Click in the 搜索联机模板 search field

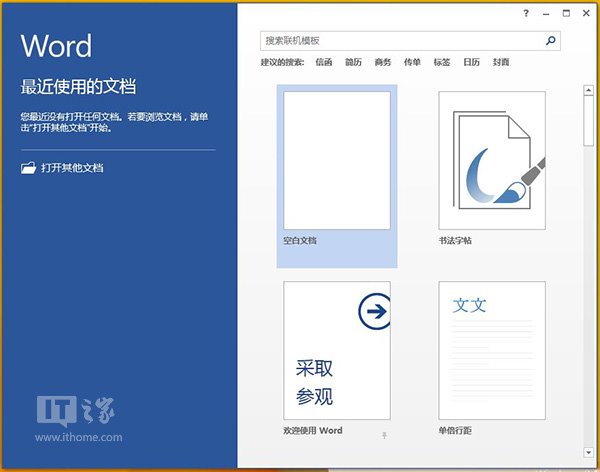pyautogui.click(x=400, y=41)
